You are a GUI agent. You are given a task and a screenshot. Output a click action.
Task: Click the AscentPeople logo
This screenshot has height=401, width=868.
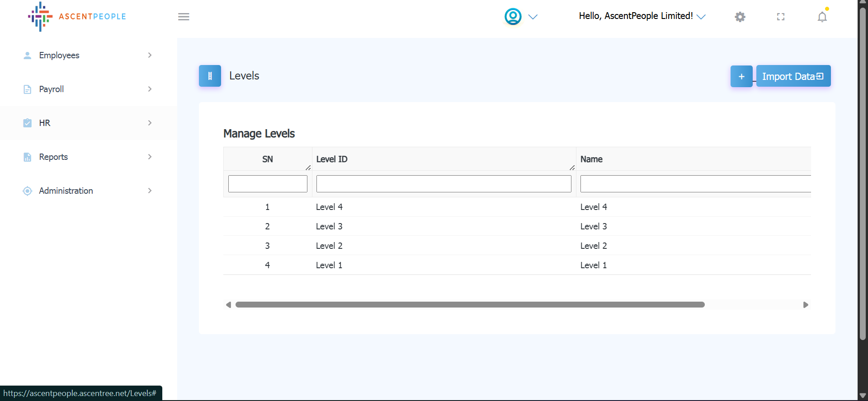point(77,17)
